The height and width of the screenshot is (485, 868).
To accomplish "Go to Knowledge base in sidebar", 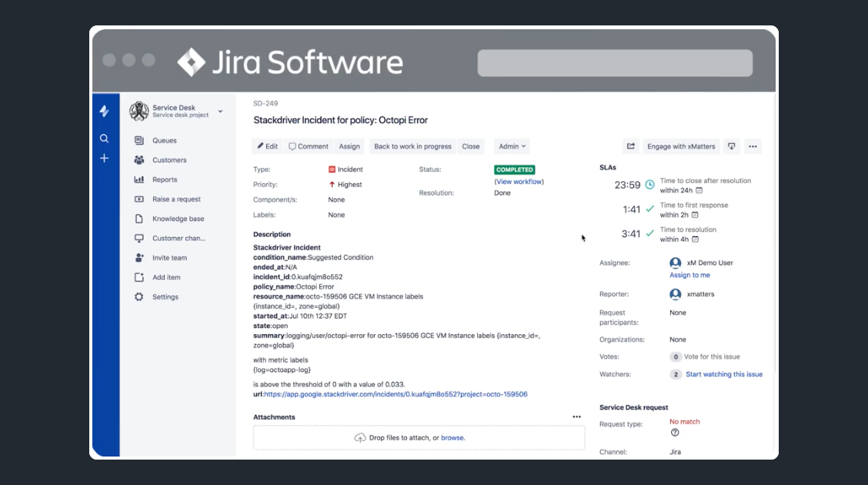I will coord(178,219).
